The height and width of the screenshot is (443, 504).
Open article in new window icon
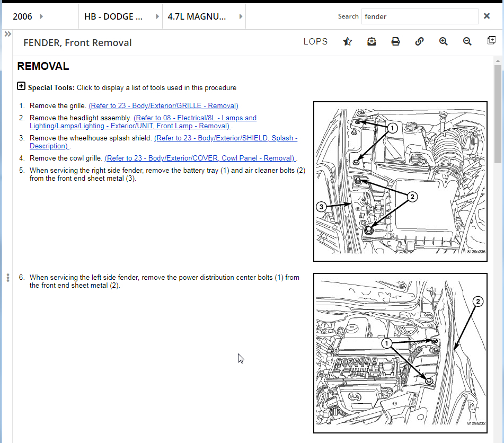pos(491,41)
